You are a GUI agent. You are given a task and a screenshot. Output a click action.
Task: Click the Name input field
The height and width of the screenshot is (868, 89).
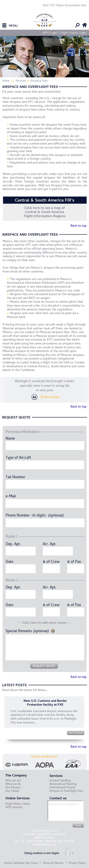[45, 445]
